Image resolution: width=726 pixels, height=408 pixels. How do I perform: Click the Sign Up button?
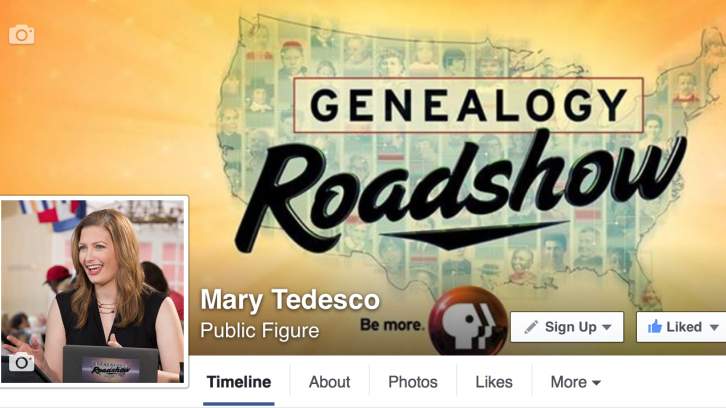[567, 327]
